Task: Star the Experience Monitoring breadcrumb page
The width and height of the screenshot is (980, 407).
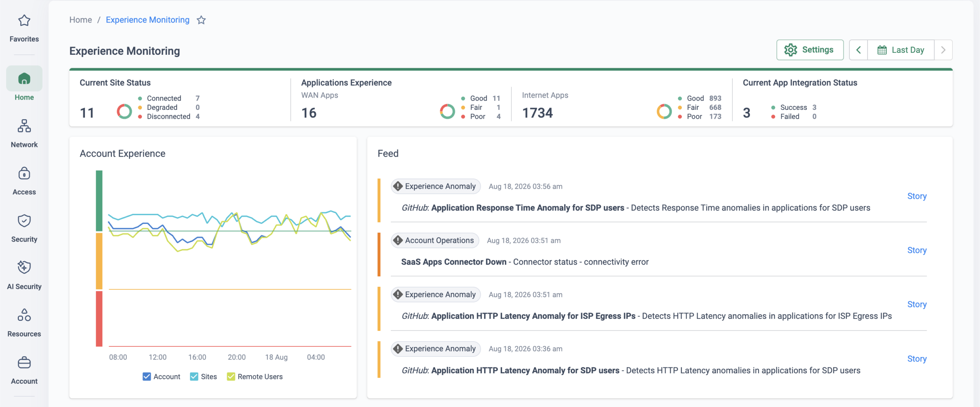Action: (201, 20)
